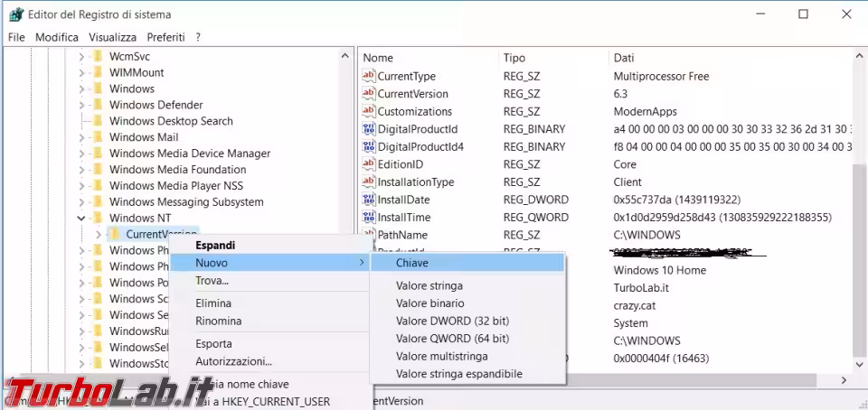Click the CurrentVersion key folder icon in tree
The width and height of the screenshot is (868, 410).
click(x=115, y=234)
